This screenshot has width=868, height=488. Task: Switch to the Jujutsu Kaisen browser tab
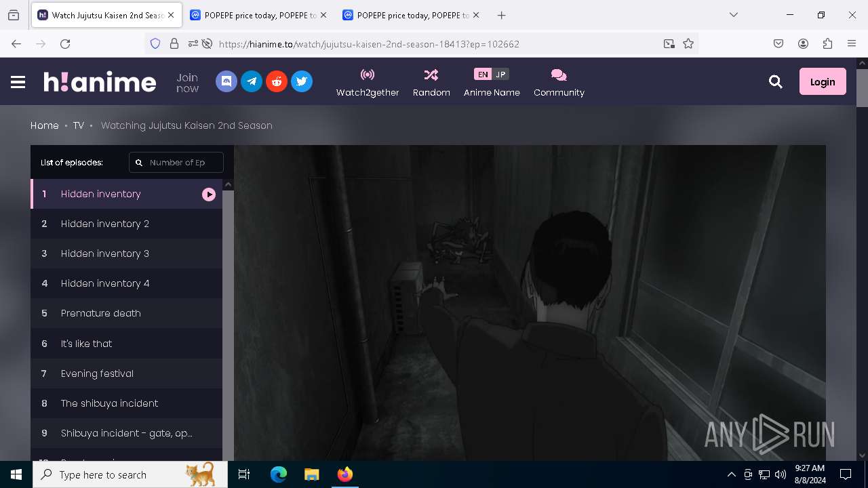[106, 15]
